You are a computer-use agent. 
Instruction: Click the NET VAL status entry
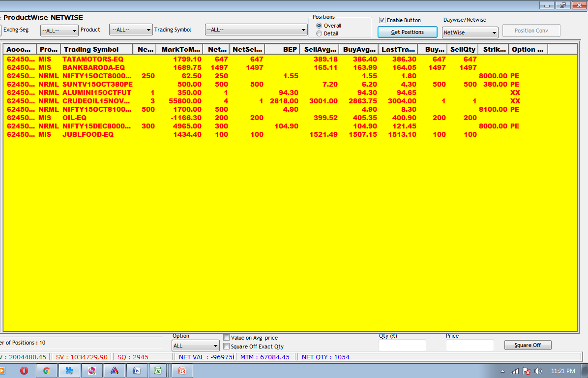coord(205,357)
